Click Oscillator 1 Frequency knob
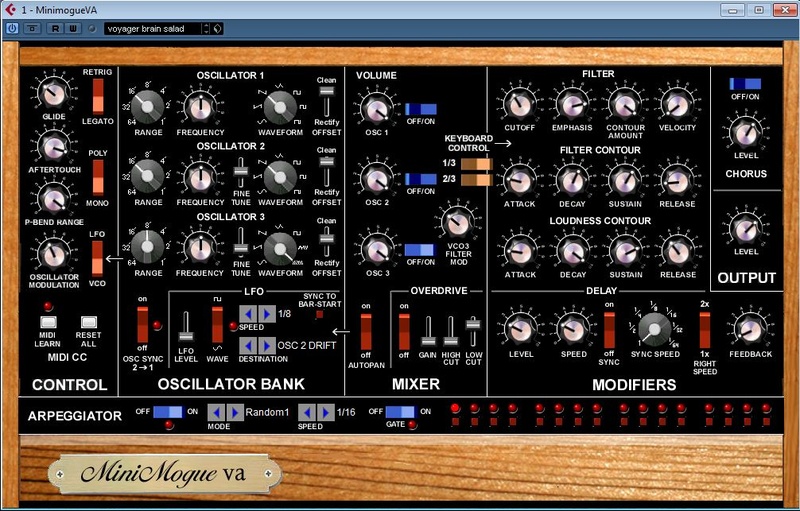This screenshot has height=511, width=800. pyautogui.click(x=200, y=108)
